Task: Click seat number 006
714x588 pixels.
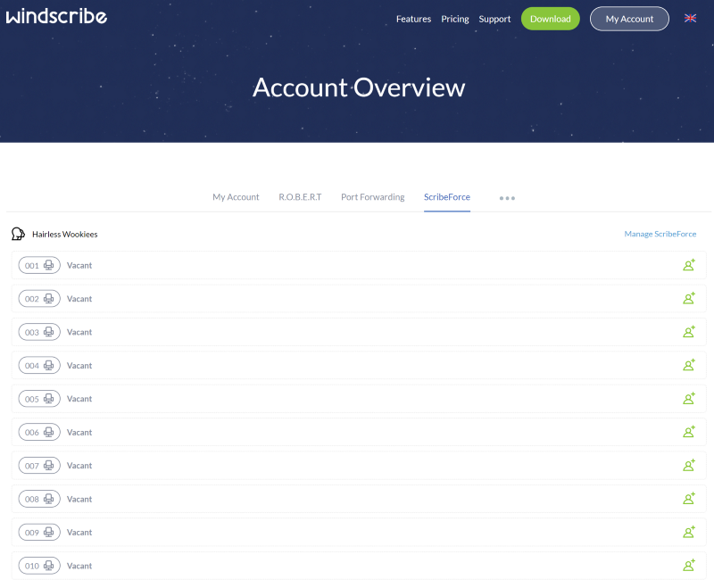Action: coord(32,433)
